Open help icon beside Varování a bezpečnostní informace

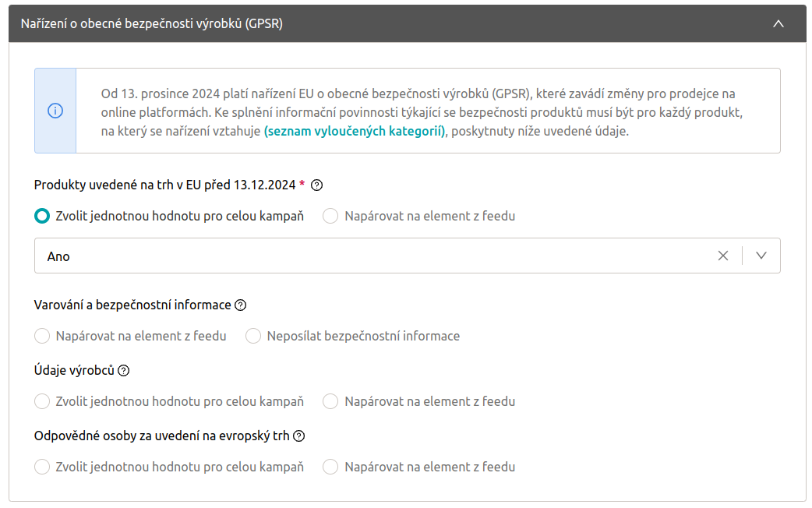[240, 305]
